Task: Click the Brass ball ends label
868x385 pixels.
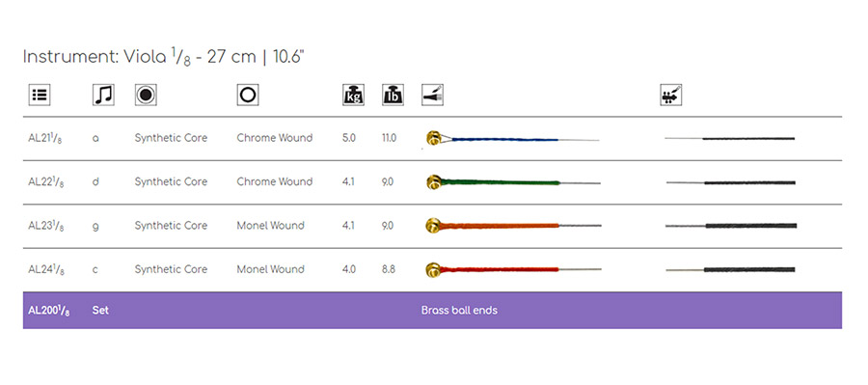Action: 459,310
